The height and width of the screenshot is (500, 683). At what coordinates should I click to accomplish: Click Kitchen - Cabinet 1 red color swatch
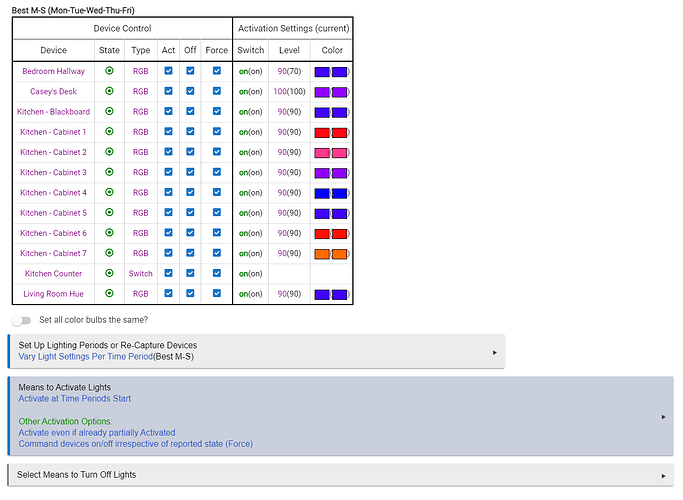click(322, 132)
